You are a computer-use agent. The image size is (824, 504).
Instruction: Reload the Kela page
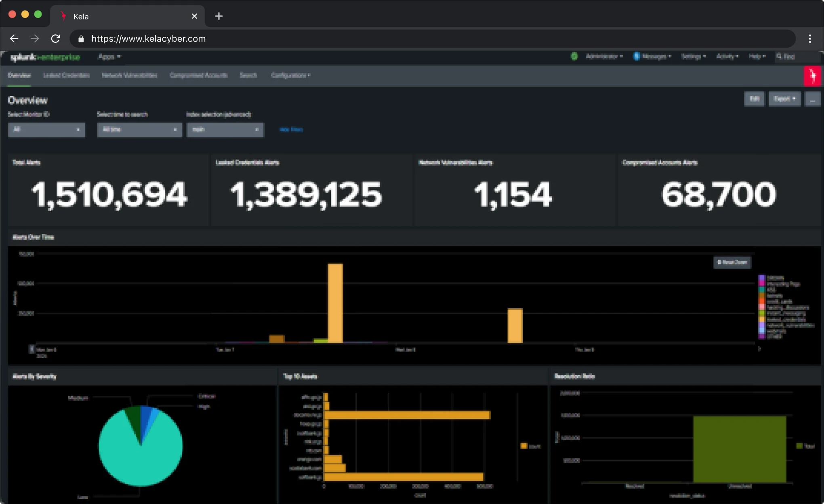point(56,39)
